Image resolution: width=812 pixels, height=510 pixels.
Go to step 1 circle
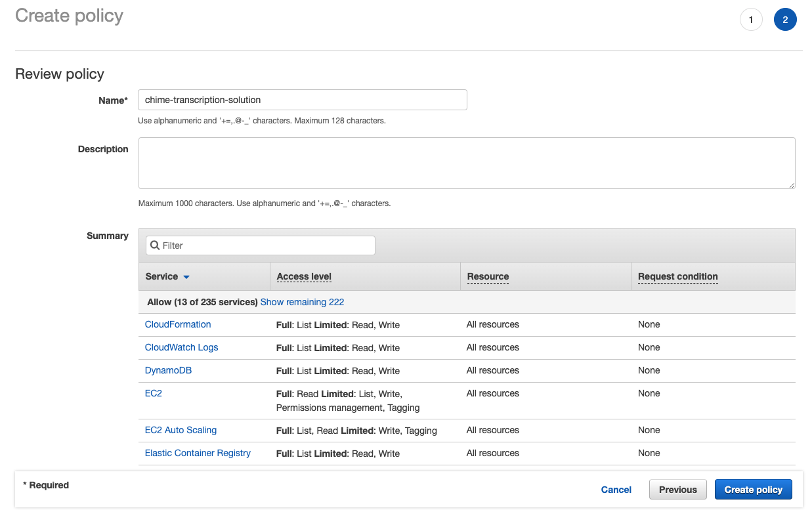pyautogui.click(x=751, y=20)
